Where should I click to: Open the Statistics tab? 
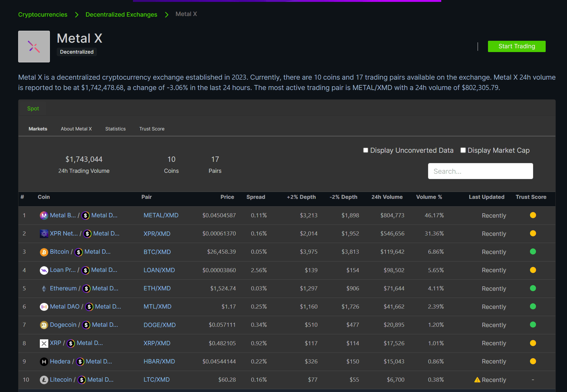(x=115, y=129)
